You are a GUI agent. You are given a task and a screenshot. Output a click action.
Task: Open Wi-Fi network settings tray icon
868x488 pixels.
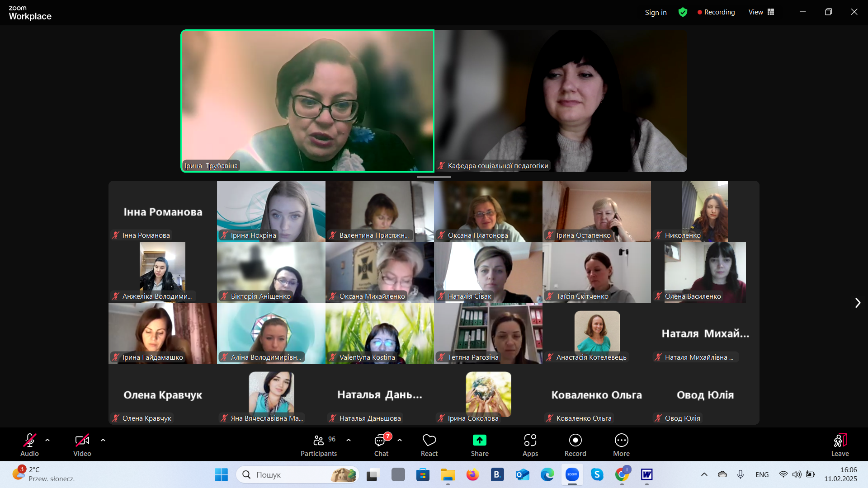pos(783,474)
